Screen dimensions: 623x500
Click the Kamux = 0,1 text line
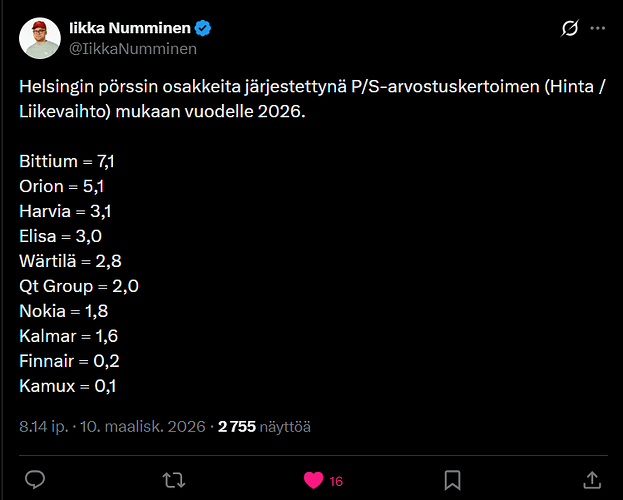(68, 386)
